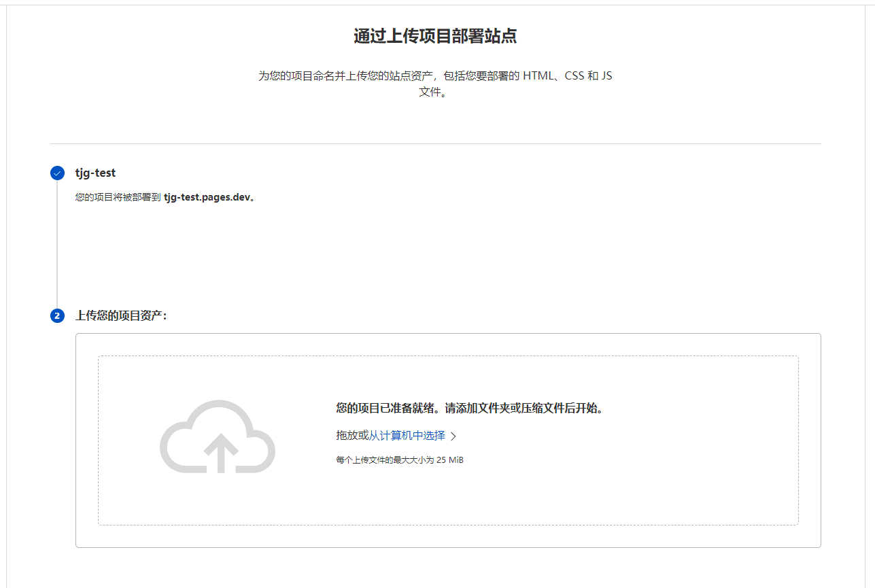The height and width of the screenshot is (588, 875).
Task: Click the 您的项目已准备就绪 message
Action: point(388,409)
